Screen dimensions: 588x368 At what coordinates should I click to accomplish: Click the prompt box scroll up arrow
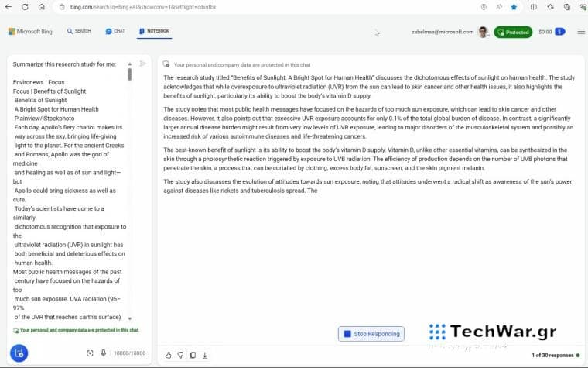(130, 64)
